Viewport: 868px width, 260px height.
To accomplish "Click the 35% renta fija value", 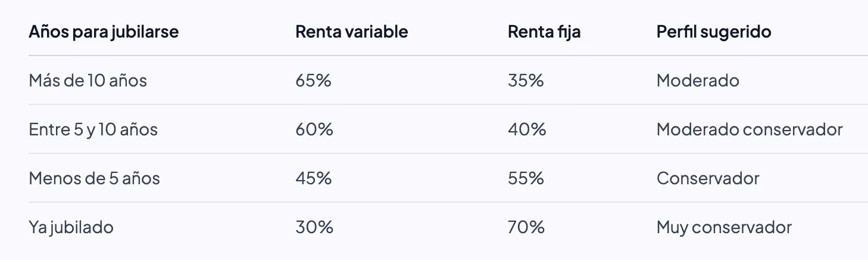I will pos(526,81).
